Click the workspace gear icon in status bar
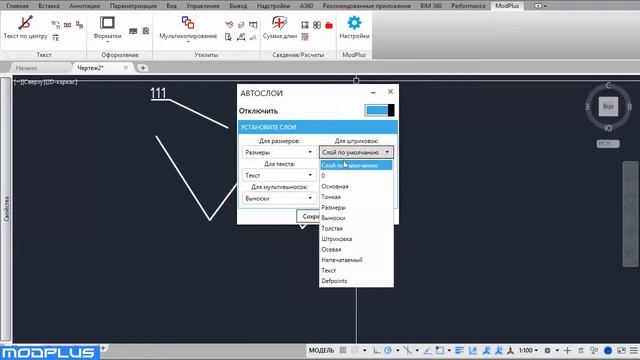640x360 pixels. click(547, 351)
